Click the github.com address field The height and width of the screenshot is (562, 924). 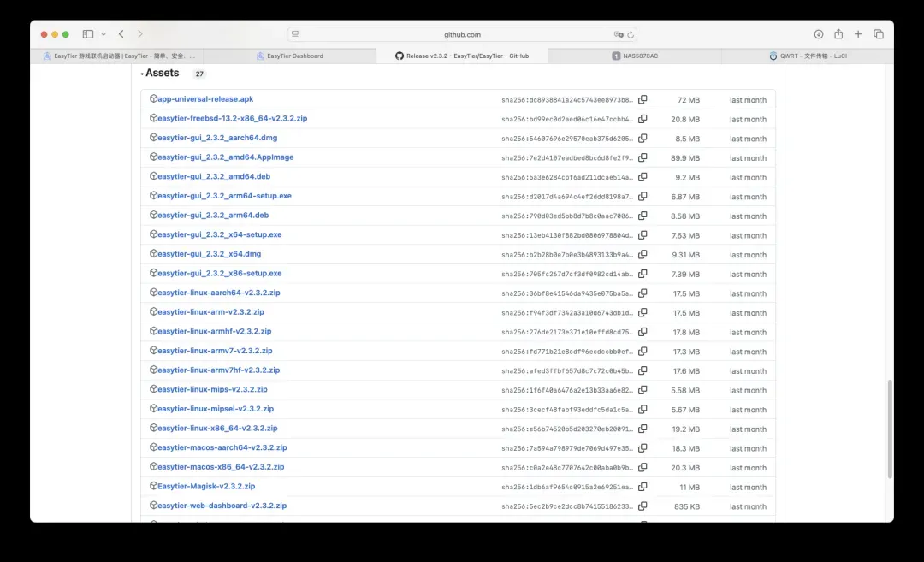462,35
